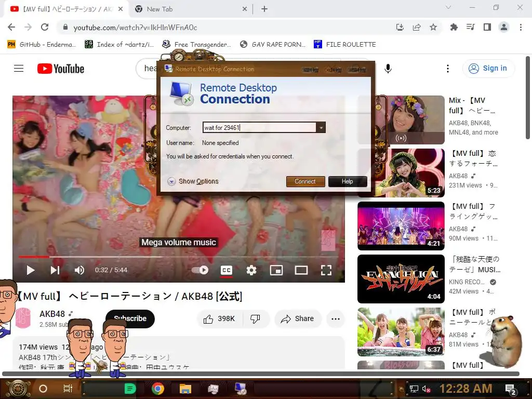The width and height of the screenshot is (532, 399).
Task: Expand Show Options in Remote Desktop
Action: (193, 181)
